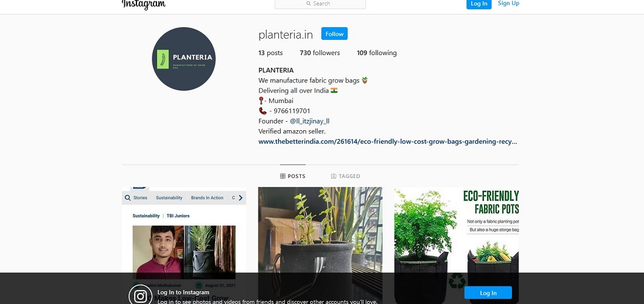Click the magnifier icon in first post thumbnail
Viewport: 644px width, 304px height.
click(128, 198)
